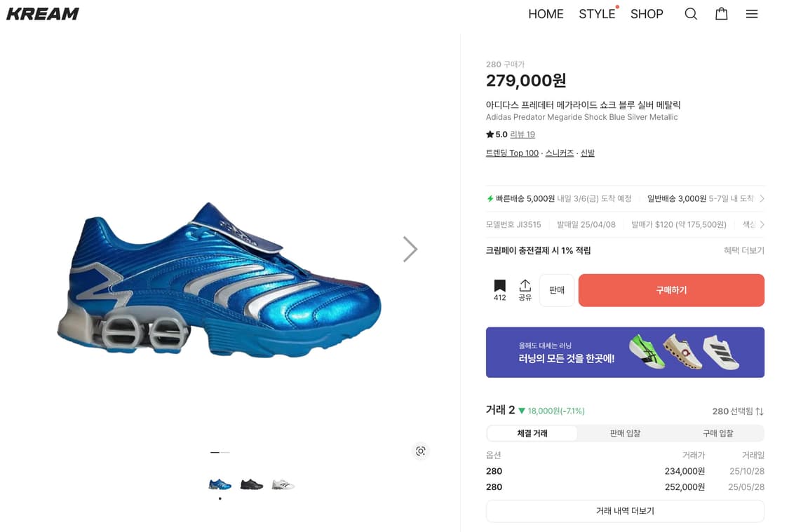
Task: Select the 체결 거래 tab
Action: tap(531, 433)
